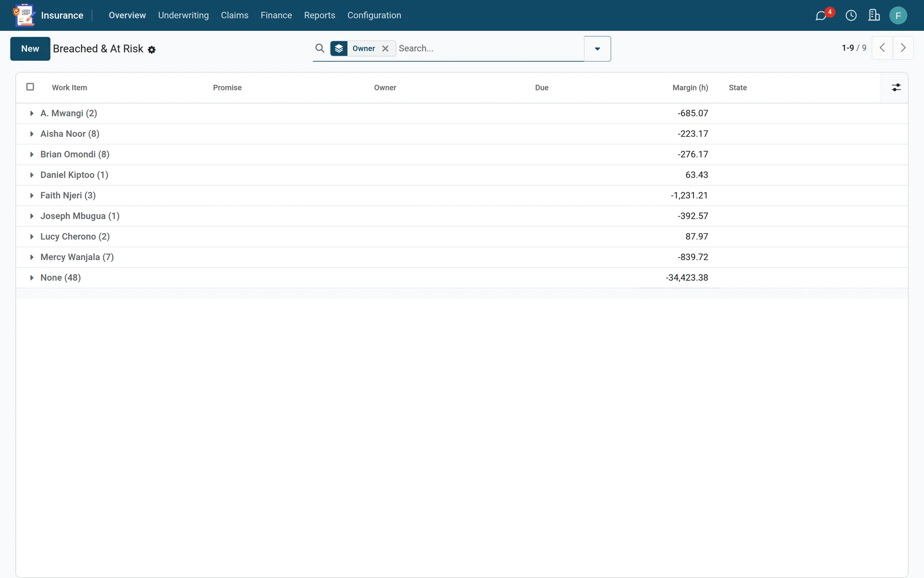Image resolution: width=924 pixels, height=578 pixels.
Task: Expand the Brian Omondi (8) group
Action: point(462,155)
